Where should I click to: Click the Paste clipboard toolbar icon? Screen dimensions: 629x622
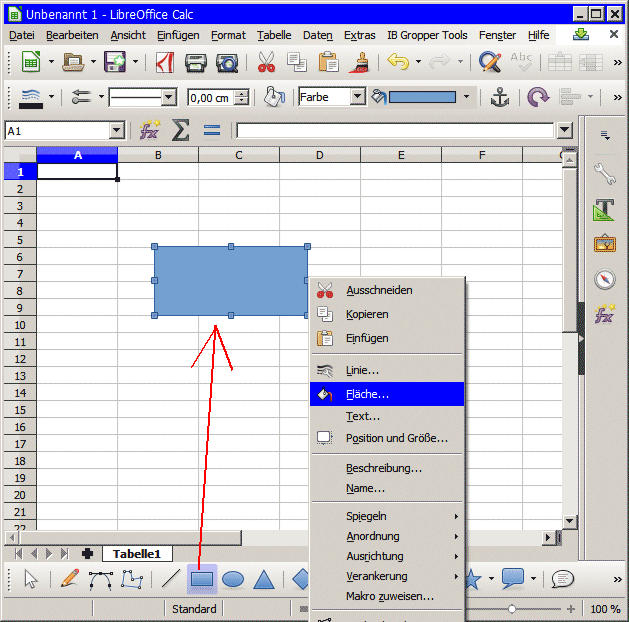328,62
